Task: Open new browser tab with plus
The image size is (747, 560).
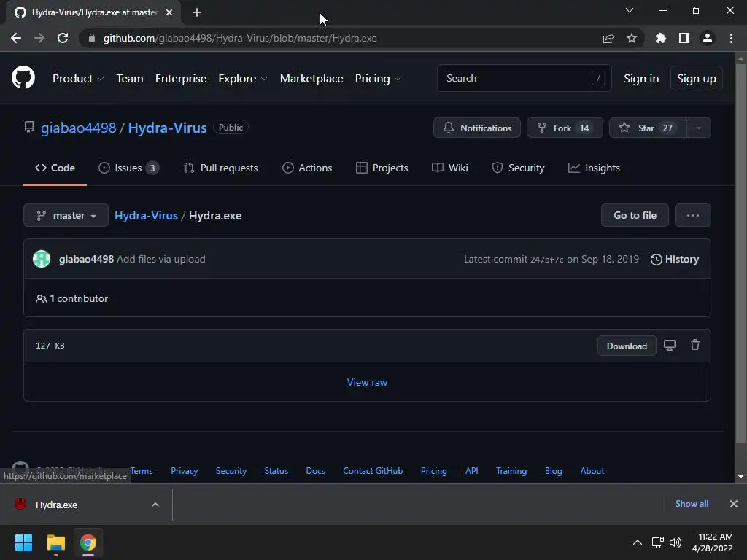Action: 197,12
